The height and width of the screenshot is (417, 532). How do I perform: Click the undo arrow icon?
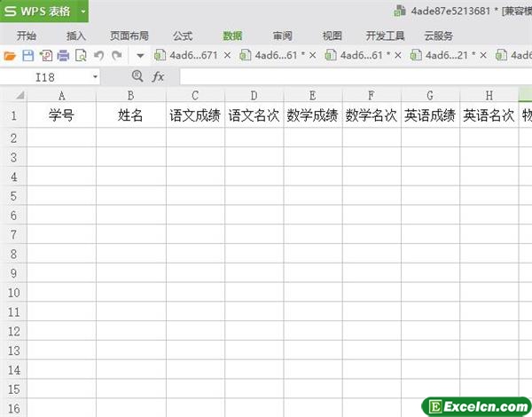(98, 55)
